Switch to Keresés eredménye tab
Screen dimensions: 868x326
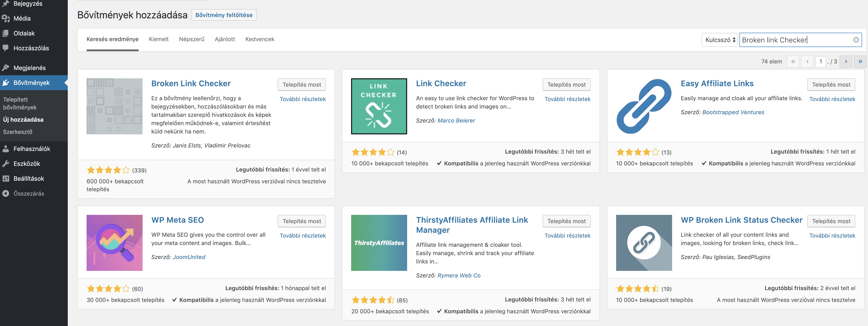113,39
